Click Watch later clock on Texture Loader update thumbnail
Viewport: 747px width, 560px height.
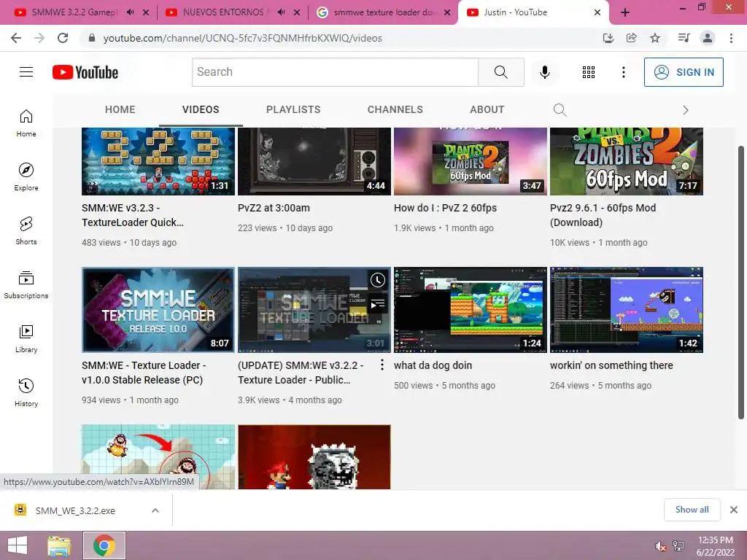pyautogui.click(x=377, y=280)
